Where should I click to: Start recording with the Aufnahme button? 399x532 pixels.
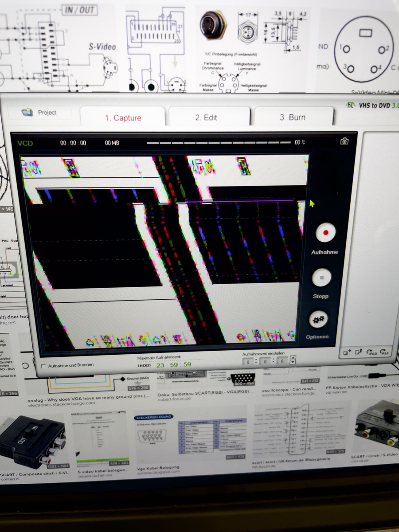pos(326,232)
